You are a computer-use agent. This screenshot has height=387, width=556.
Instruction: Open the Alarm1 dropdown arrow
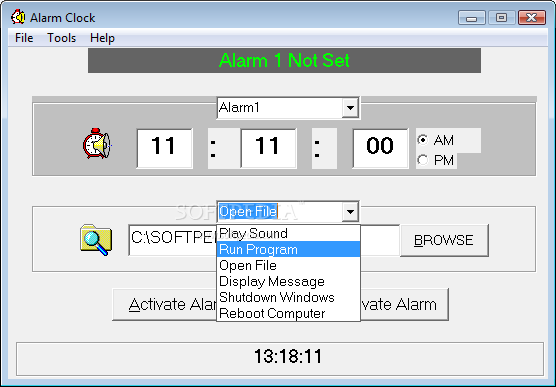[x=350, y=107]
